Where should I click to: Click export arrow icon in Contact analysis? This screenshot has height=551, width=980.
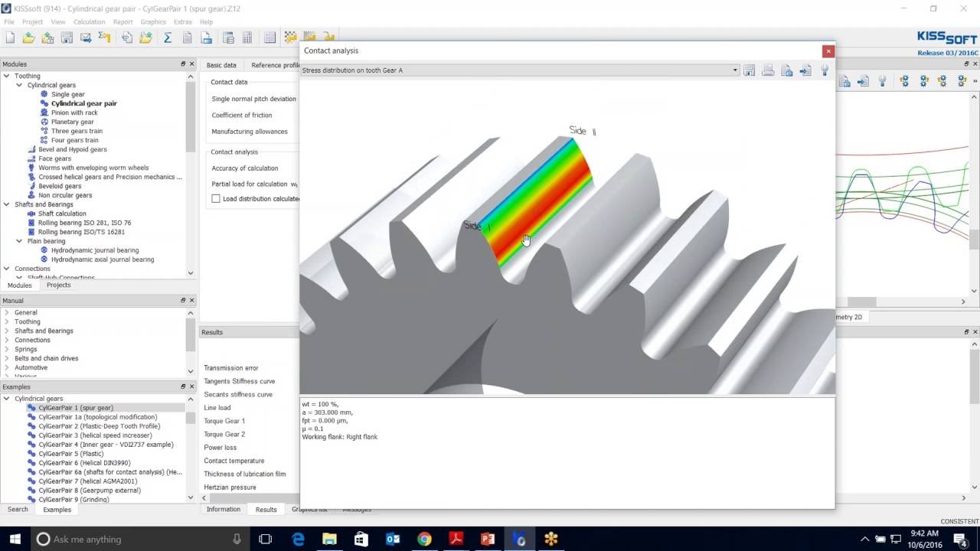coord(805,70)
